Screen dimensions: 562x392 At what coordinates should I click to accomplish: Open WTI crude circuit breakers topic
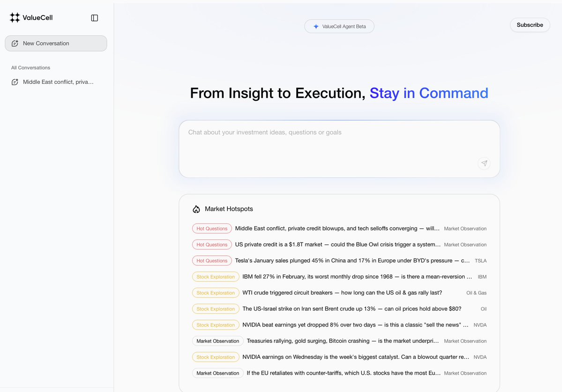click(342, 293)
